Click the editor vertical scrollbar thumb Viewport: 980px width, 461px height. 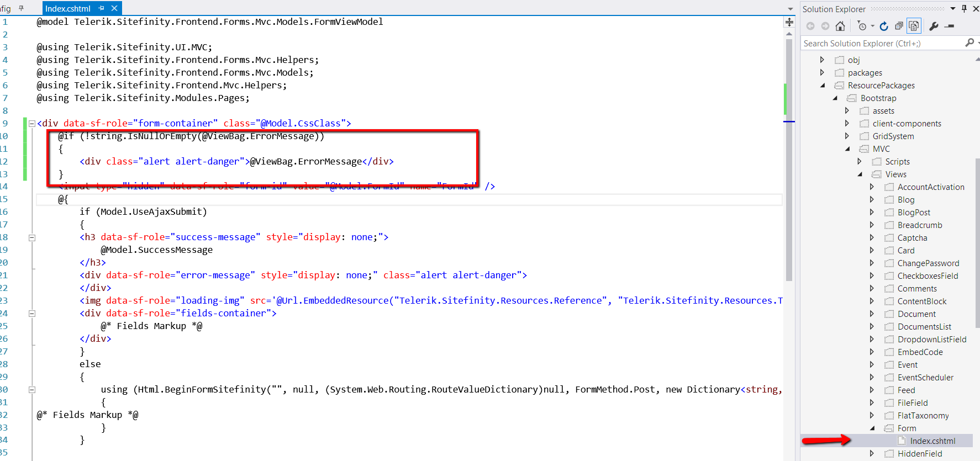[x=789, y=160]
